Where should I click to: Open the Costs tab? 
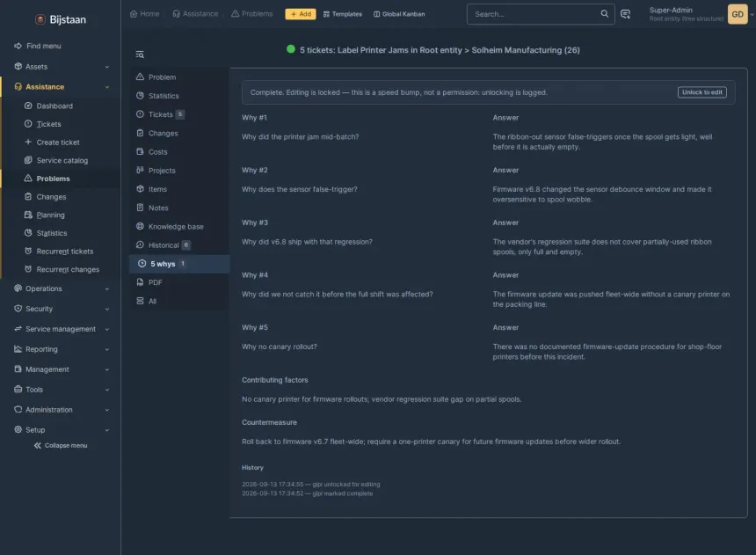coord(178,151)
